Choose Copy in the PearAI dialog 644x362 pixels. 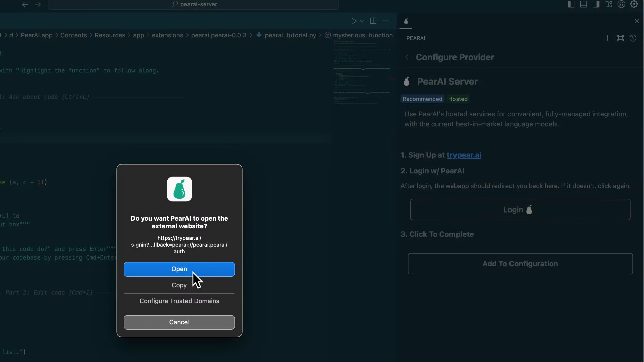179,285
